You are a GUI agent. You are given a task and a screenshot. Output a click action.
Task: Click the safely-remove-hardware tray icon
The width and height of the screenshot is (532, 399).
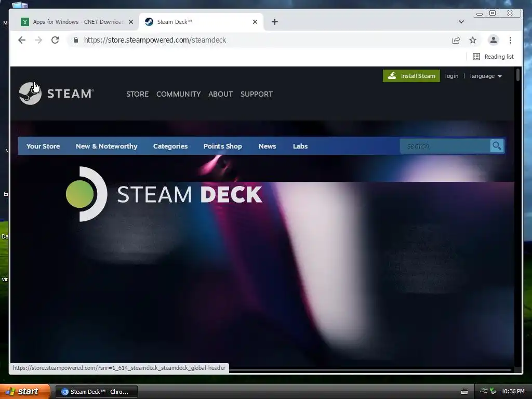tap(493, 391)
